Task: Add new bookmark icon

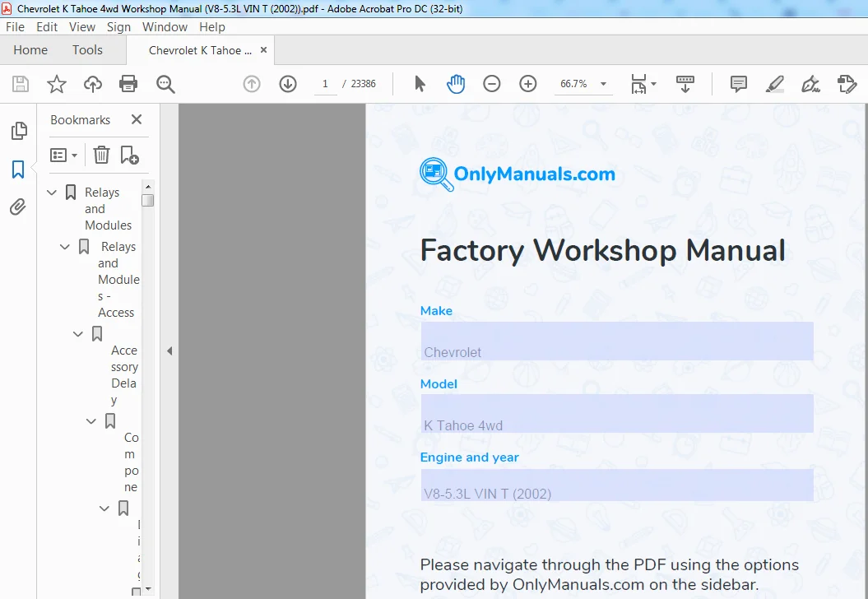Action: pos(129,155)
